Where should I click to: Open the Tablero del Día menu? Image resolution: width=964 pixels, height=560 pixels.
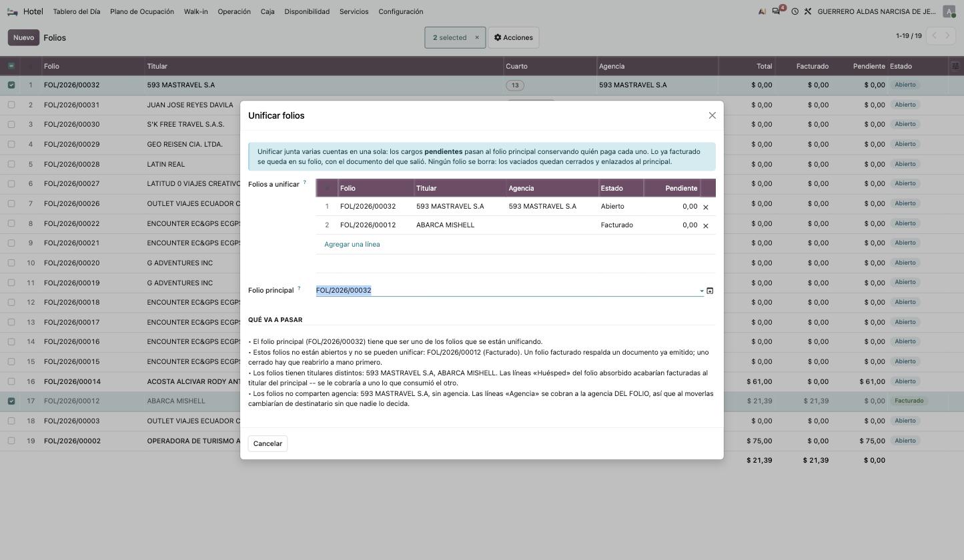point(77,11)
